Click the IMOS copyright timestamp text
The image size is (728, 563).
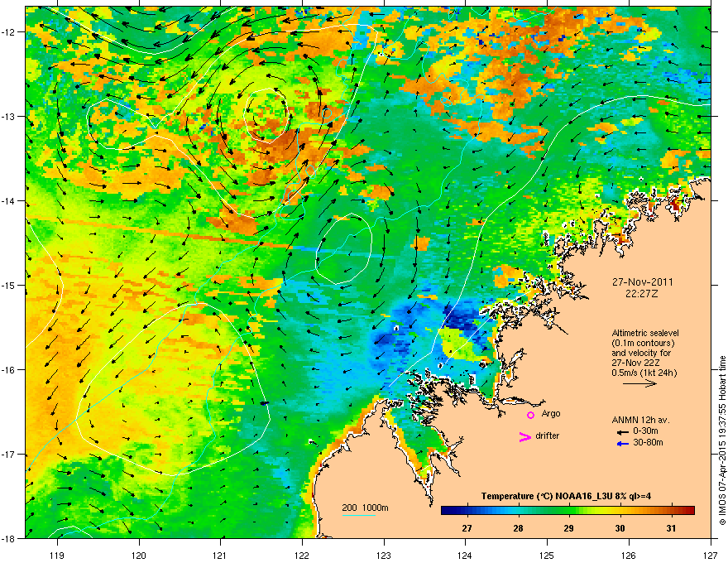pos(722,440)
